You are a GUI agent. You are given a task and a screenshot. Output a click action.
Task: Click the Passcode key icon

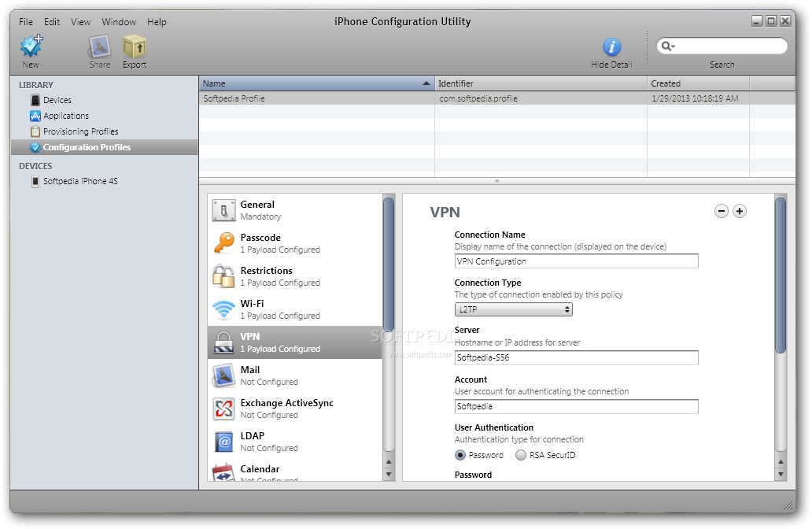223,243
